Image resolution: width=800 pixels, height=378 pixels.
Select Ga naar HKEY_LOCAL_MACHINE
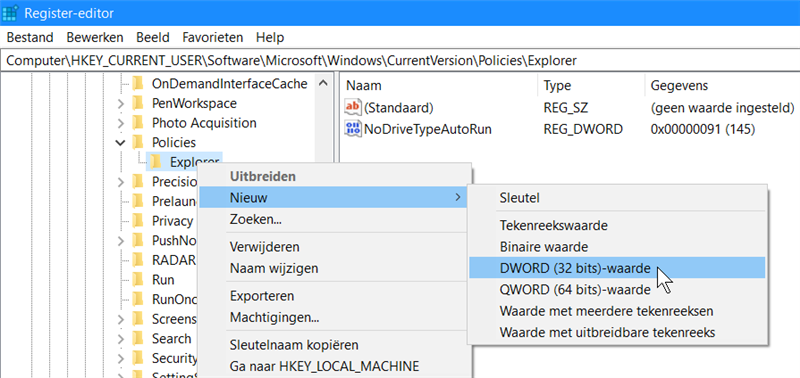(333, 366)
